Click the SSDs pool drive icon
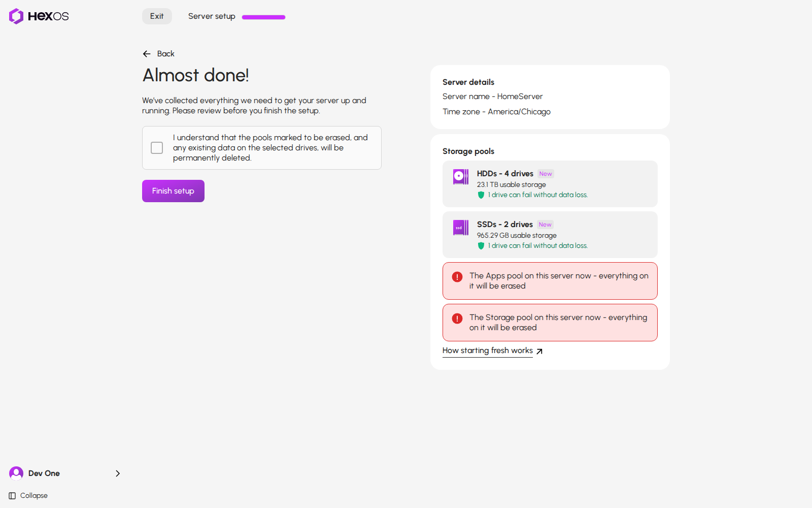Screen dimensions: 812x508 tap(461, 227)
